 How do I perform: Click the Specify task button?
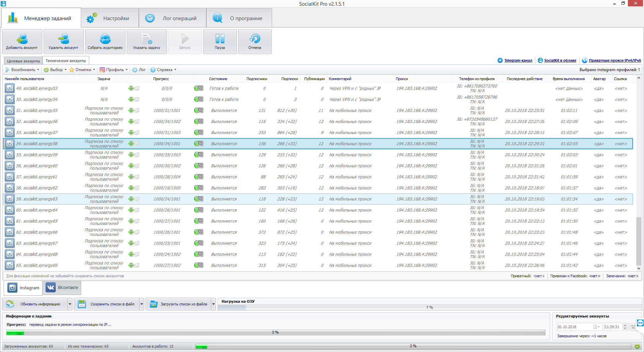(x=147, y=42)
